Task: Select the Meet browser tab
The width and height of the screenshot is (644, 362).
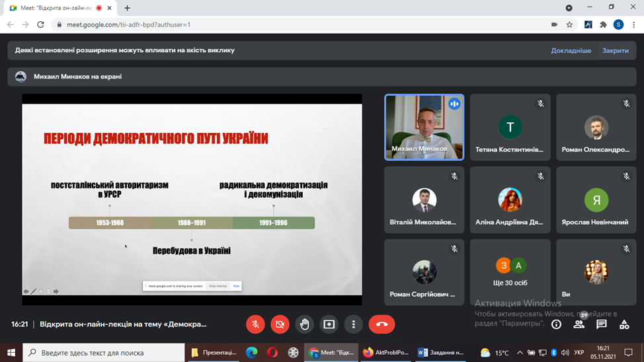Action: [x=56, y=8]
